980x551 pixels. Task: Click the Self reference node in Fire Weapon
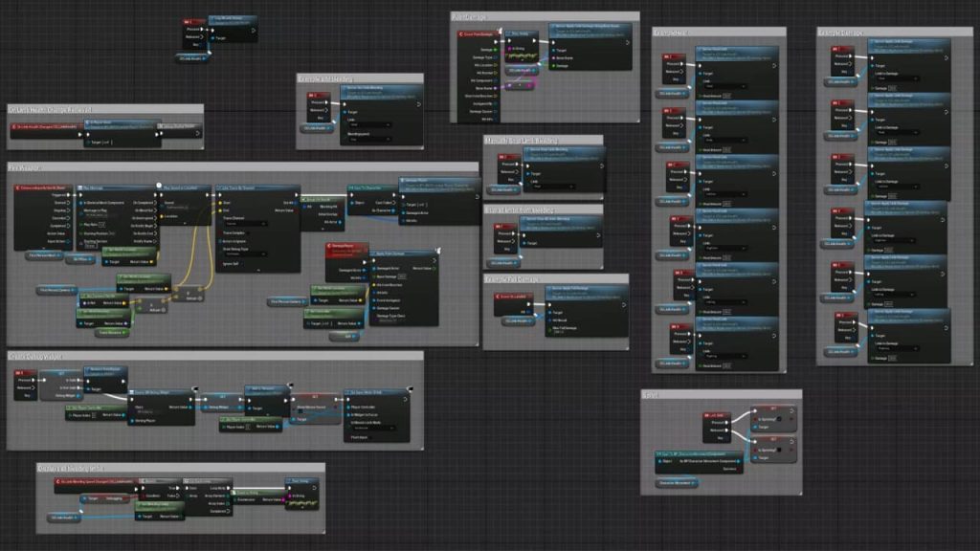tap(345, 336)
